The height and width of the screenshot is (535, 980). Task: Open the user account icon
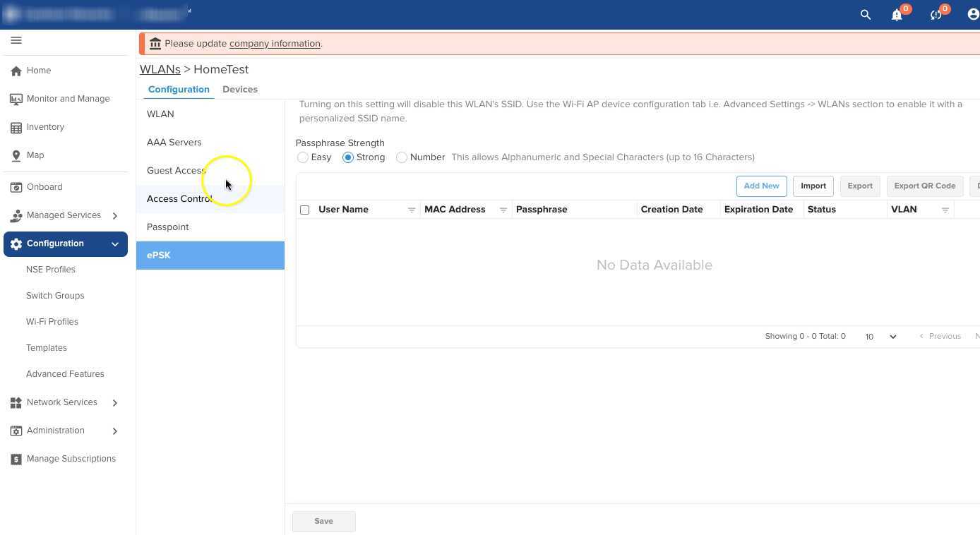coord(973,15)
